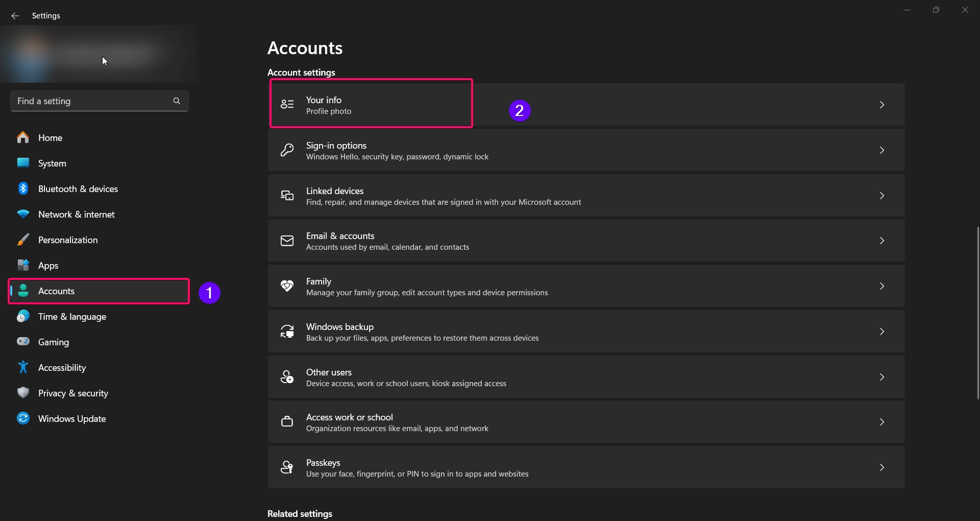Expand Passkeys chevron arrow
Screen dimensions: 980x521
point(882,467)
